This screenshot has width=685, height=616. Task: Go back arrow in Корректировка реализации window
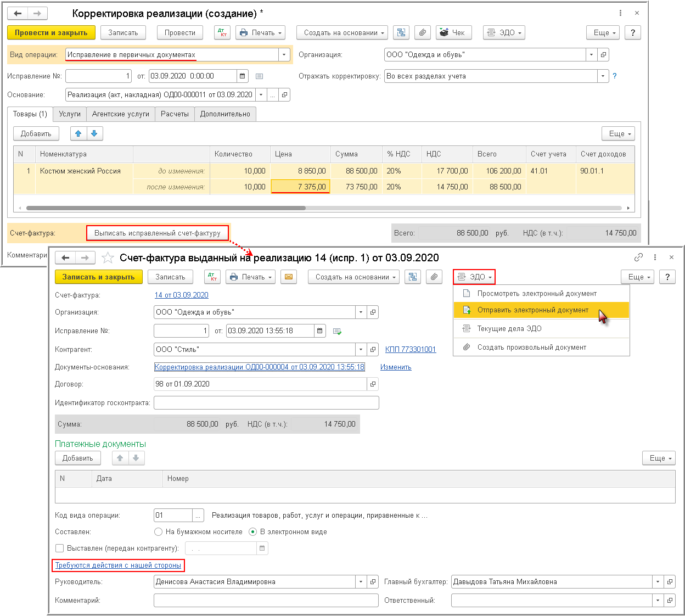pyautogui.click(x=18, y=13)
